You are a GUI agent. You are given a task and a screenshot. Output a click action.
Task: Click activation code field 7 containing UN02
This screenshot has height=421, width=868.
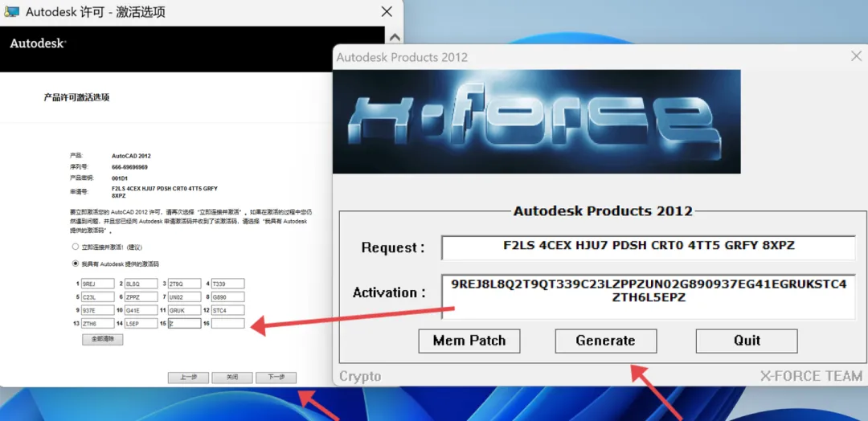(184, 297)
